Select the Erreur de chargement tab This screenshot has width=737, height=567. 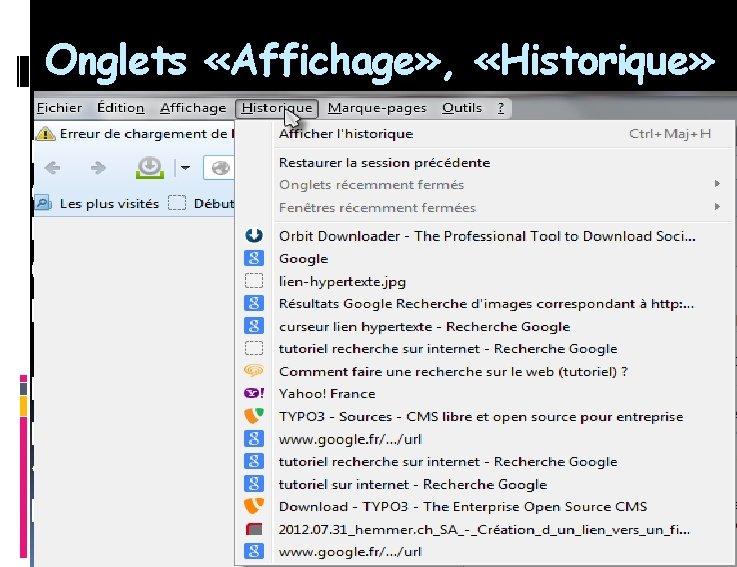[x=134, y=134]
